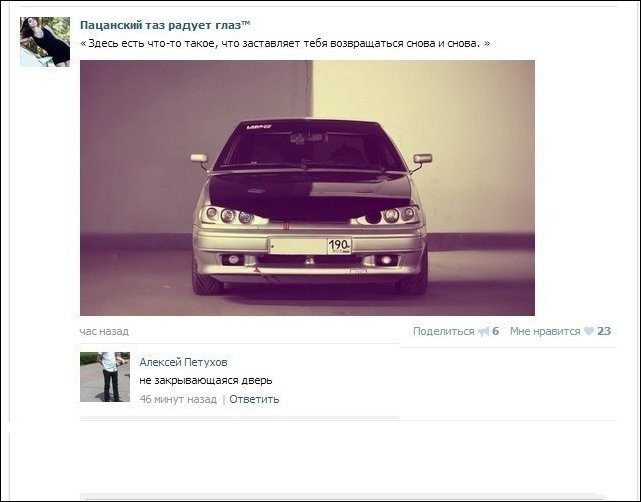Open the group avatar of Пацанский таз

[x=45, y=42]
